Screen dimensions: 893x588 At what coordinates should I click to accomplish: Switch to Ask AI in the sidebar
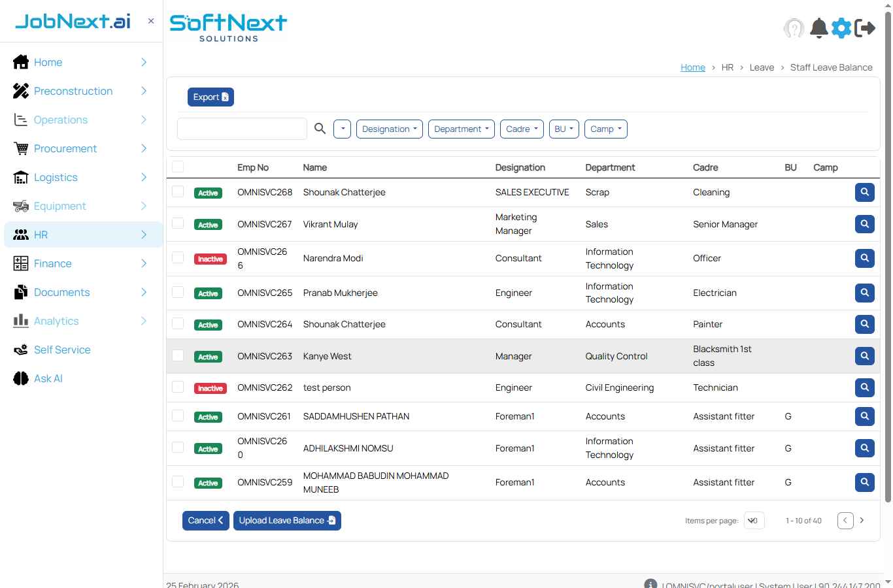point(46,378)
